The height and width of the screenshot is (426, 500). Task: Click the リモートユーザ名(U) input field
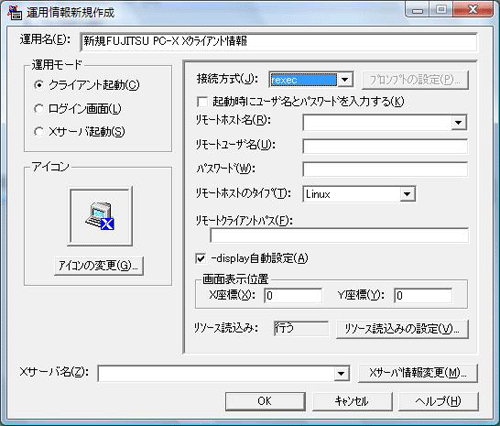click(x=385, y=146)
